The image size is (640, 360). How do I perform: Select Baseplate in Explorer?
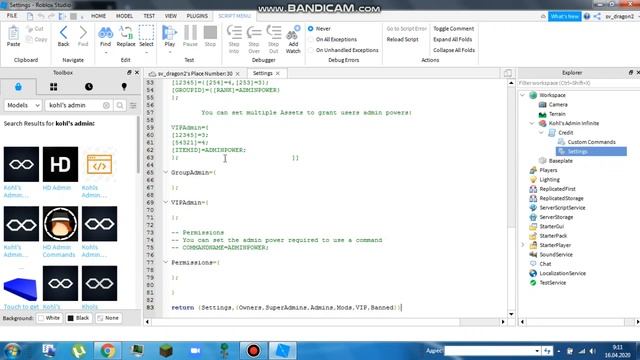point(560,161)
